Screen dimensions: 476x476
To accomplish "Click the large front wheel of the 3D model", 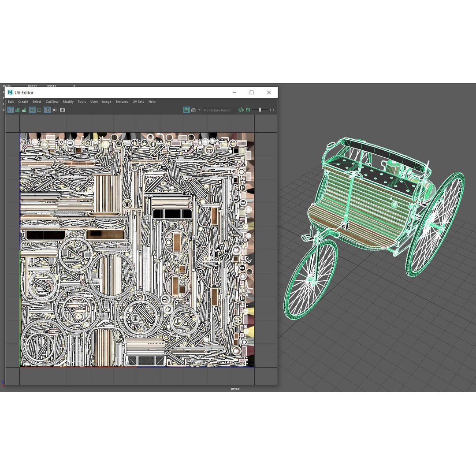I will tap(311, 279).
